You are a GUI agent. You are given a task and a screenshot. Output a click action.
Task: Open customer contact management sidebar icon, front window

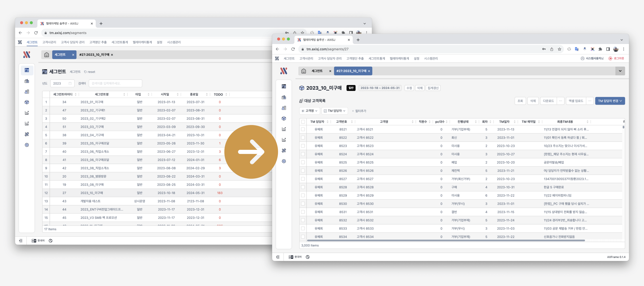(284, 108)
